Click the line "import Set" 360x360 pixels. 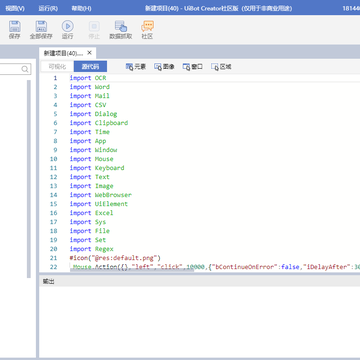coord(88,240)
